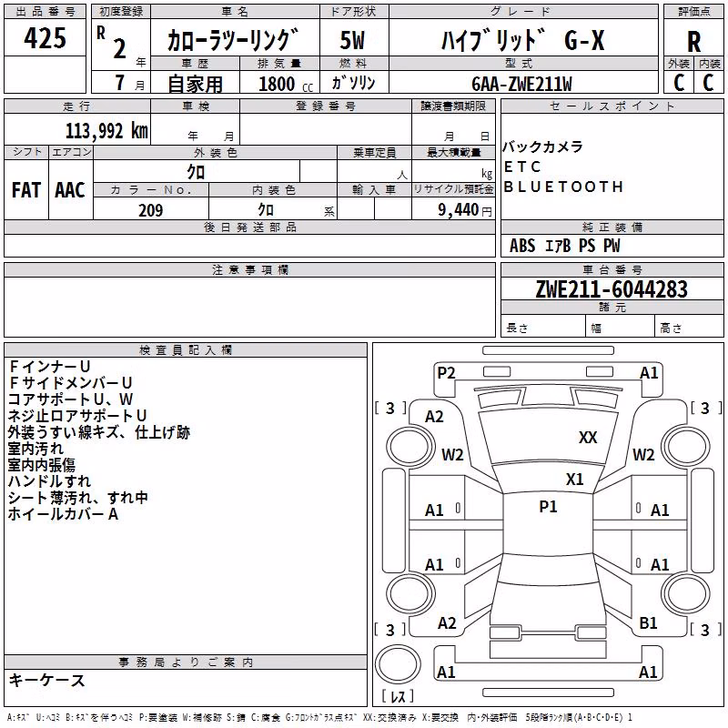Click the note 外装うすい線キズ、仕上げ跡
Image resolution: width=728 pixels, height=728 pixels.
(99, 432)
